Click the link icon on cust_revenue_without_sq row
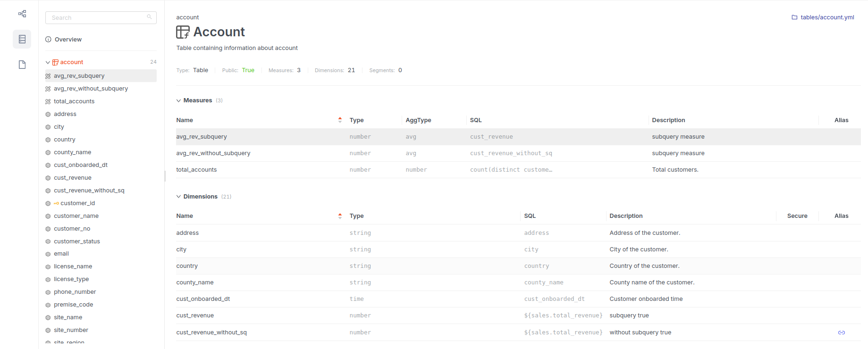 click(841, 332)
